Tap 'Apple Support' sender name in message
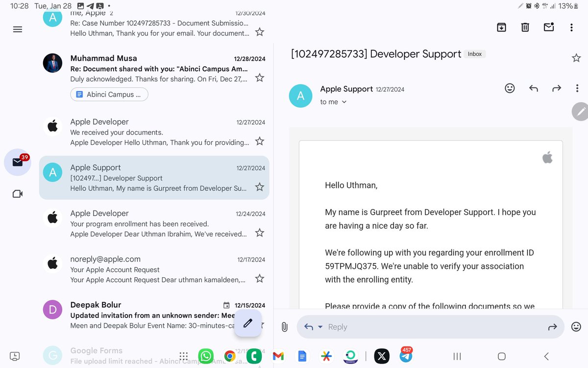The height and width of the screenshot is (368, 588). click(346, 89)
